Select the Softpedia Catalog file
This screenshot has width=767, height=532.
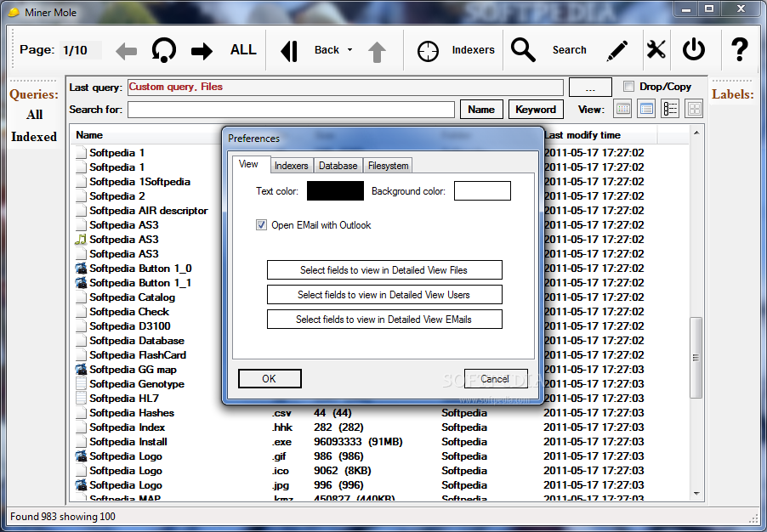(x=132, y=297)
